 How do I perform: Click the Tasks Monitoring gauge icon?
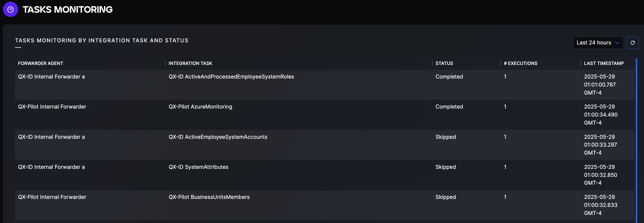[x=10, y=10]
